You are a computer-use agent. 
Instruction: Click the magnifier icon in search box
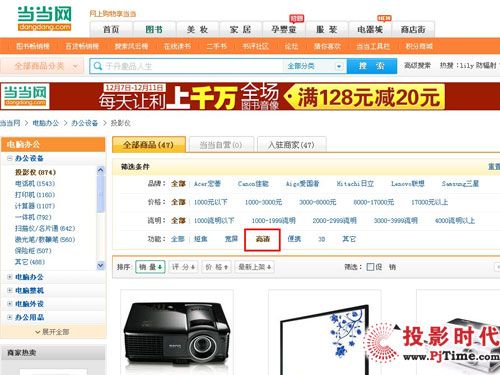[x=98, y=66]
